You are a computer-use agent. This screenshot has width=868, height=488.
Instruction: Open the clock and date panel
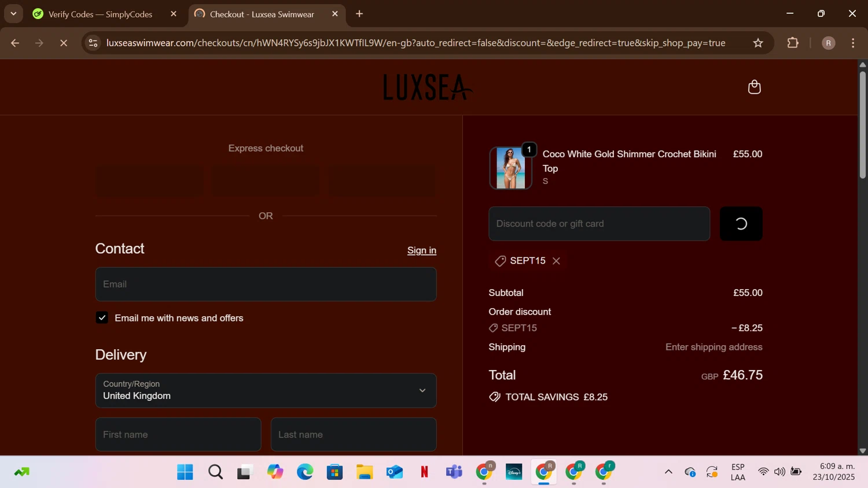pos(834,472)
